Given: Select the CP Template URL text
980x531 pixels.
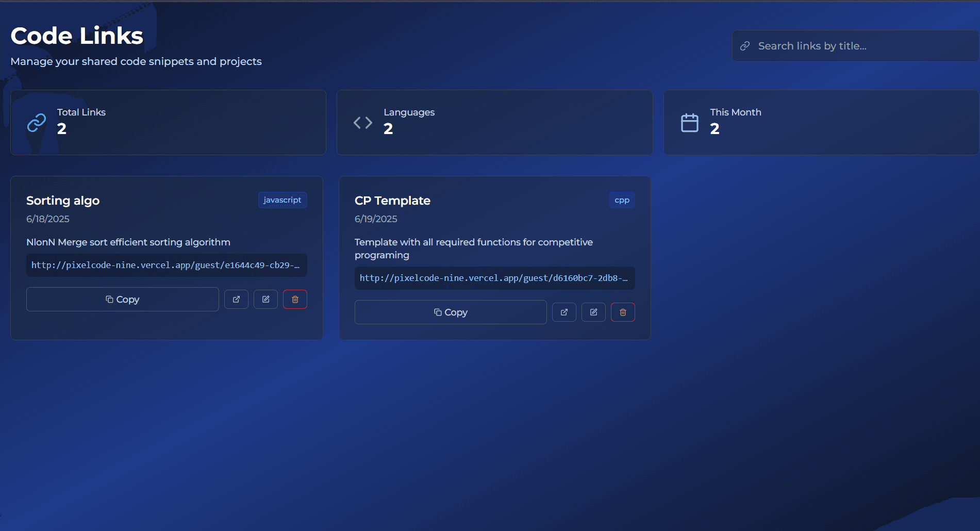Looking at the screenshot, I should tap(493, 278).
